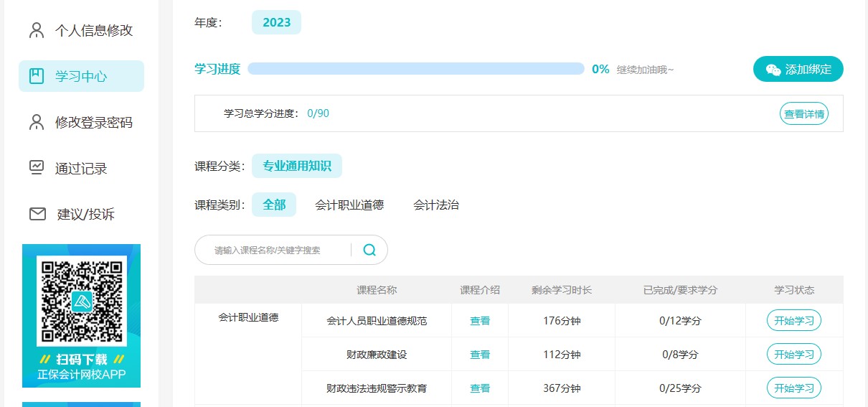Start learning 财政廉政建设
The image size is (868, 407).
pyautogui.click(x=794, y=354)
